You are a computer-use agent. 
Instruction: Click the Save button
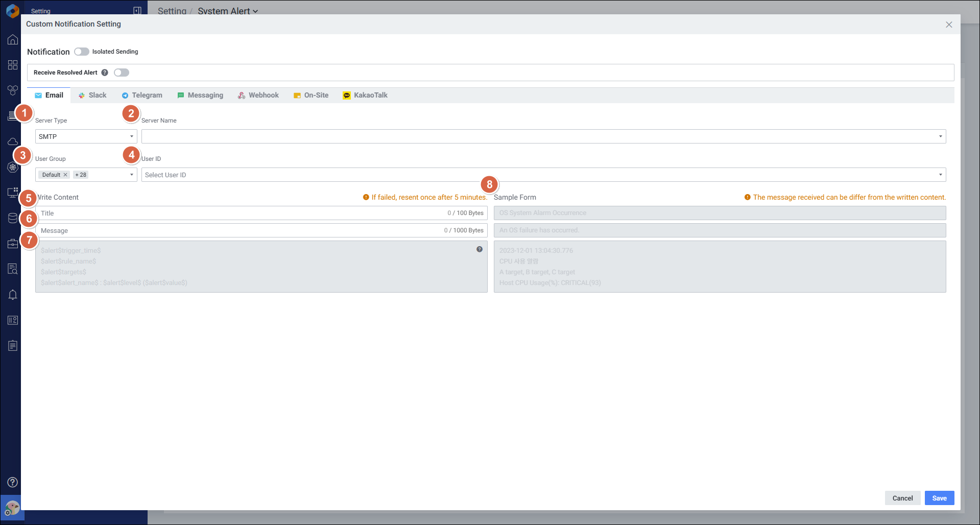coord(939,498)
